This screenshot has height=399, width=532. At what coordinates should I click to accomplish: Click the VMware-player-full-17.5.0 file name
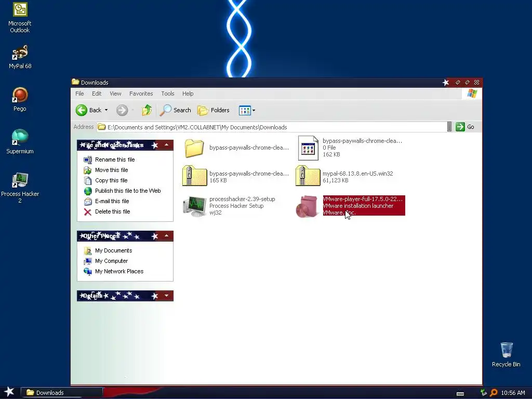[362, 199]
